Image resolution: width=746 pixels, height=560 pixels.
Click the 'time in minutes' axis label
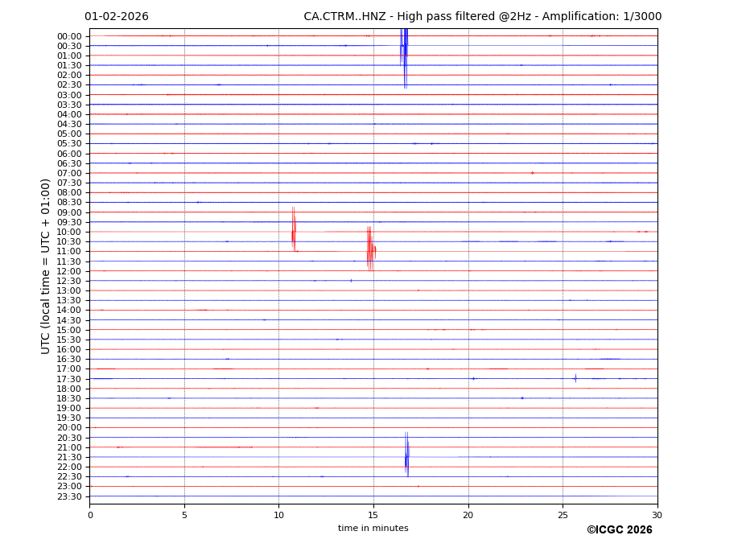373,529
